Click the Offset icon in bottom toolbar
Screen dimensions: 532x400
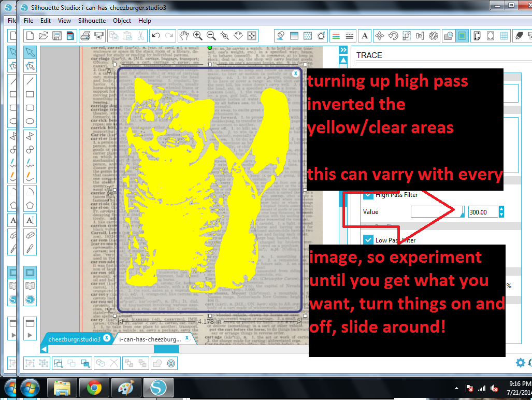(x=171, y=363)
